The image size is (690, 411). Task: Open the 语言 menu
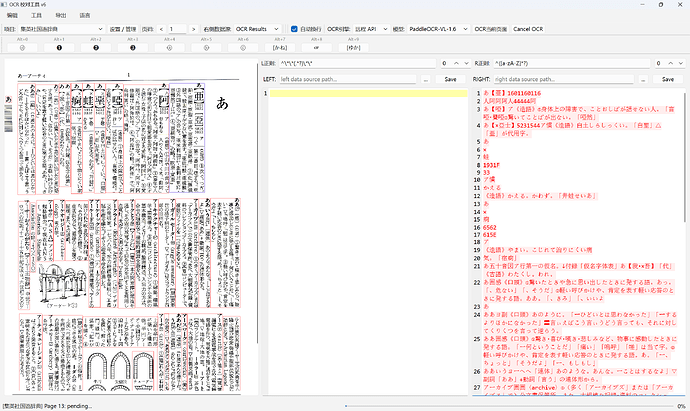[x=85, y=15]
